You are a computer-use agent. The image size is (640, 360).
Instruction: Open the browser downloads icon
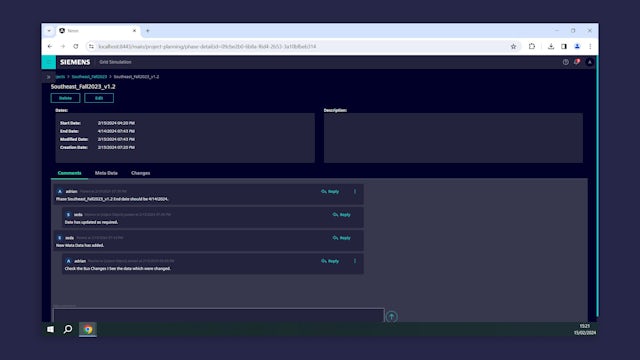point(551,47)
